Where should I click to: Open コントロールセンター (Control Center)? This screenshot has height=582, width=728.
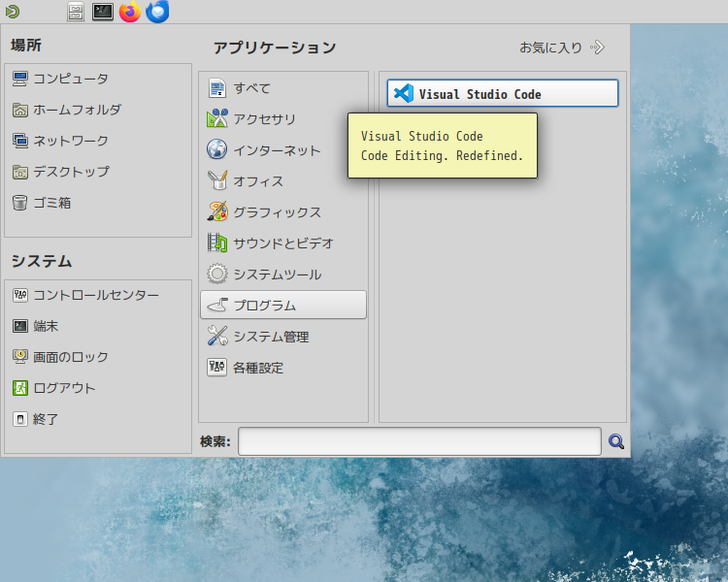click(x=98, y=295)
